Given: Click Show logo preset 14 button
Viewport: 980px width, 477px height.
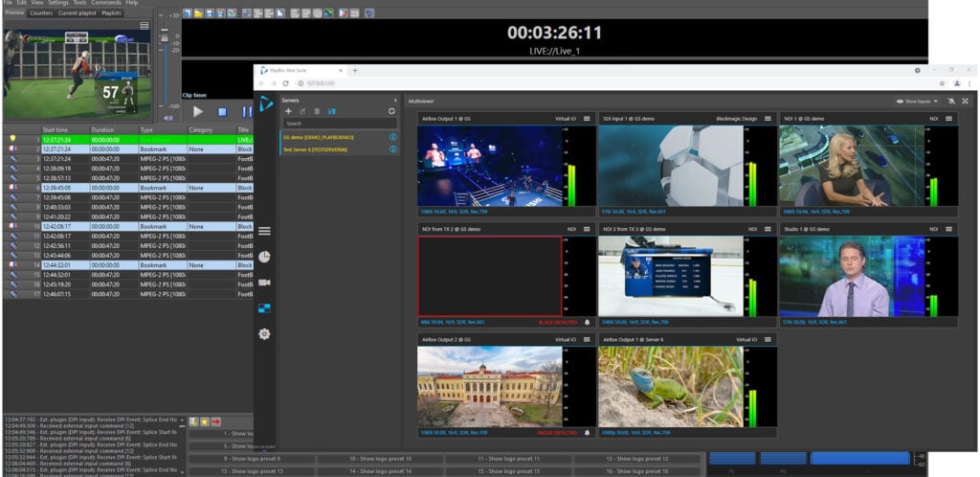Looking at the screenshot, I should 380,471.
